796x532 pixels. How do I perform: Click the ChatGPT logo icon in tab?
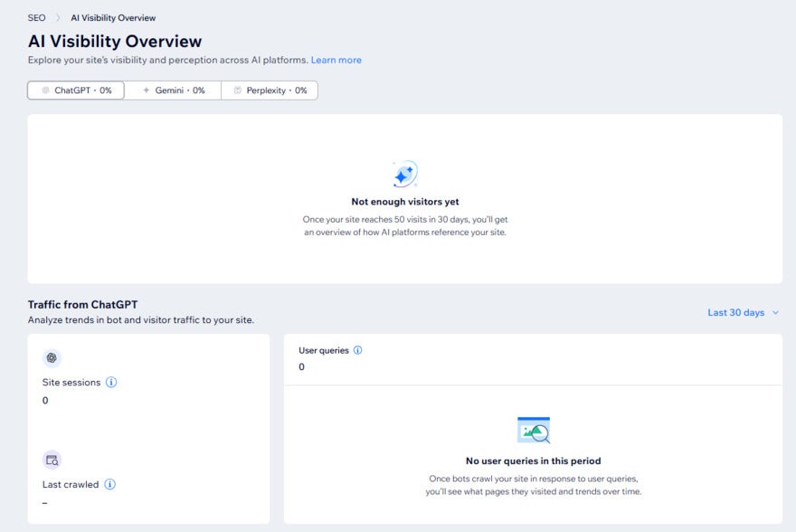click(x=45, y=90)
